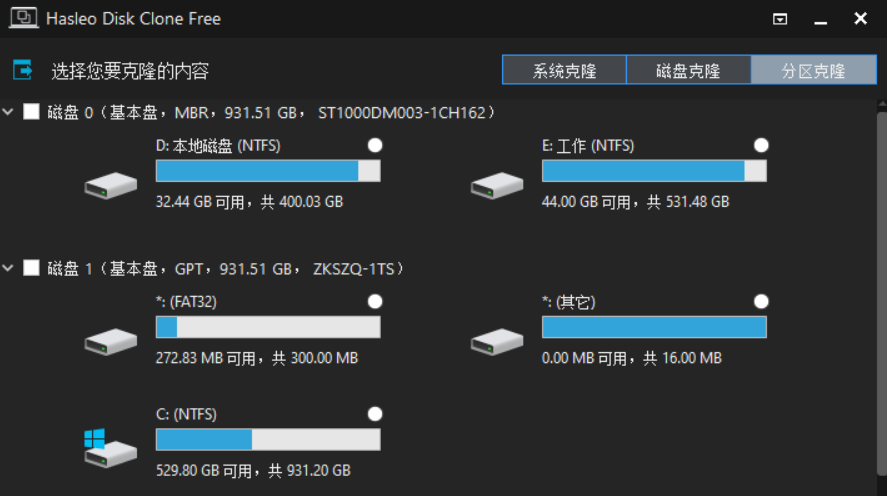Collapse the 磁盘 0 partition list

tap(9, 112)
